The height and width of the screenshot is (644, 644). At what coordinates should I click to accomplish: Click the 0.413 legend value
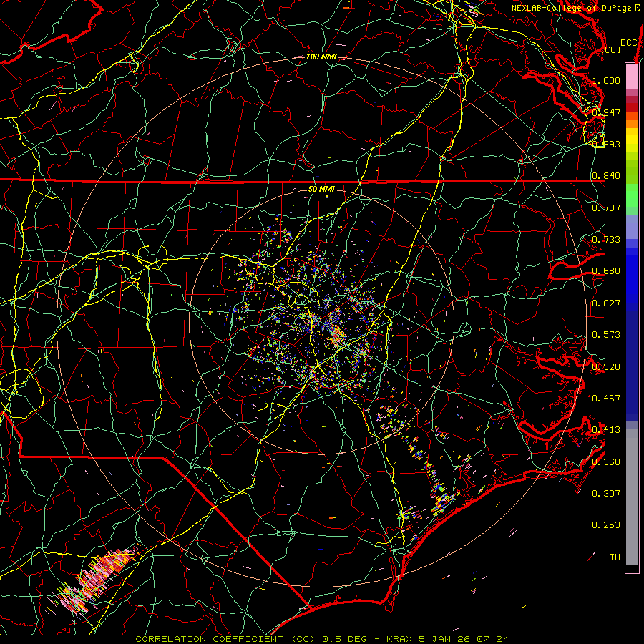606,430
